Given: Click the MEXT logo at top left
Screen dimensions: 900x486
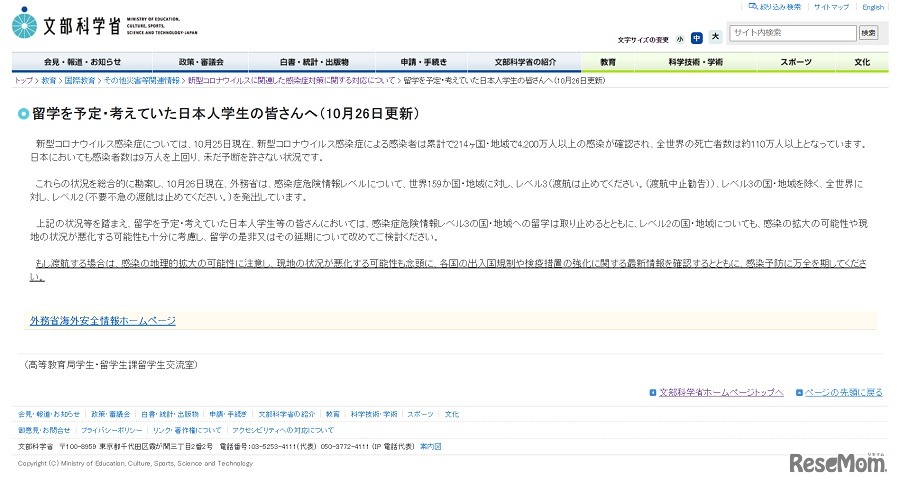Looking at the screenshot, I should 104,24.
